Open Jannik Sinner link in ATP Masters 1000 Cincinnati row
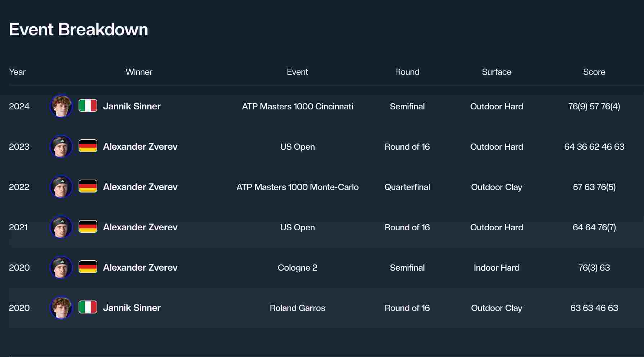Image resolution: width=644 pixels, height=357 pixels. point(132,106)
